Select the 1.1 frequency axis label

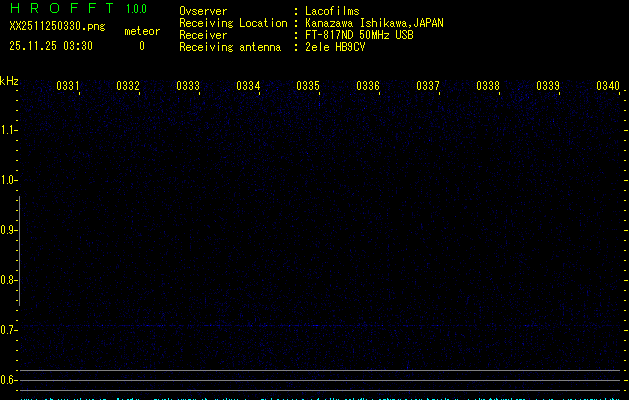coord(9,130)
